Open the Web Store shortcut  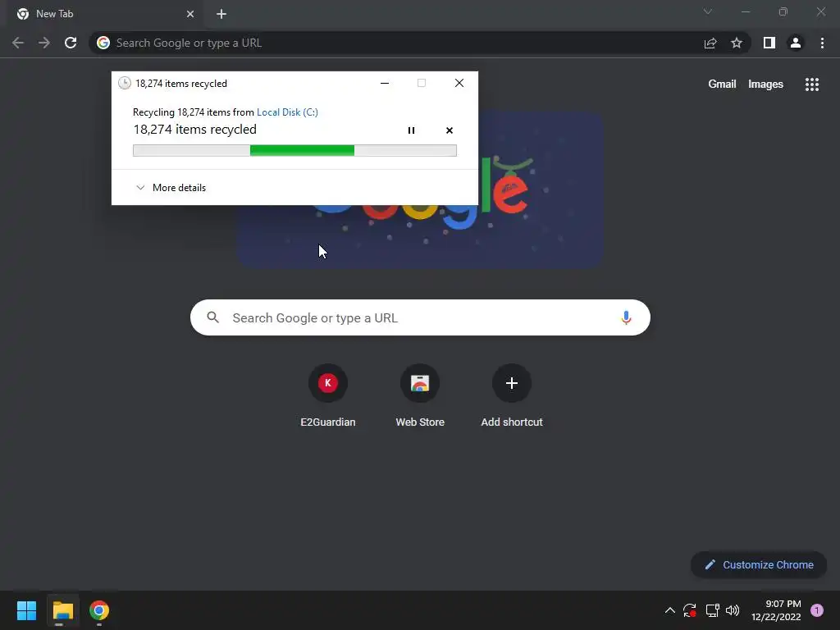coord(420,396)
